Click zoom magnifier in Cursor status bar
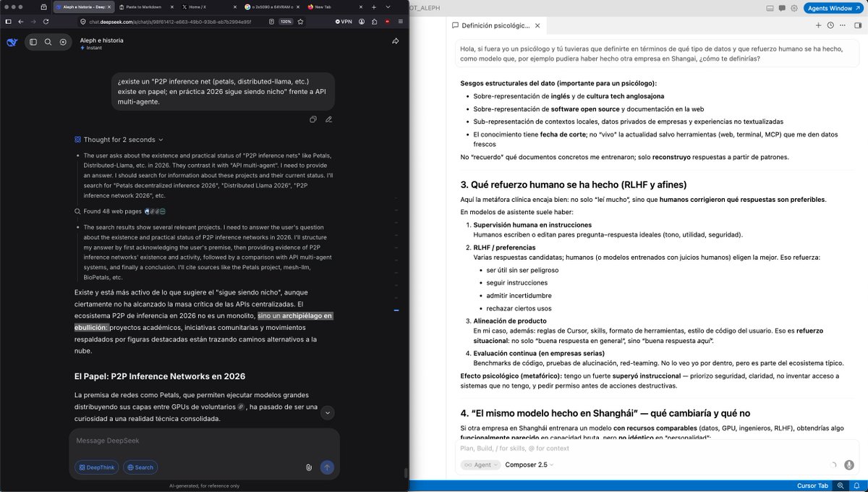Screen dimensions: 868x492 (841, 486)
